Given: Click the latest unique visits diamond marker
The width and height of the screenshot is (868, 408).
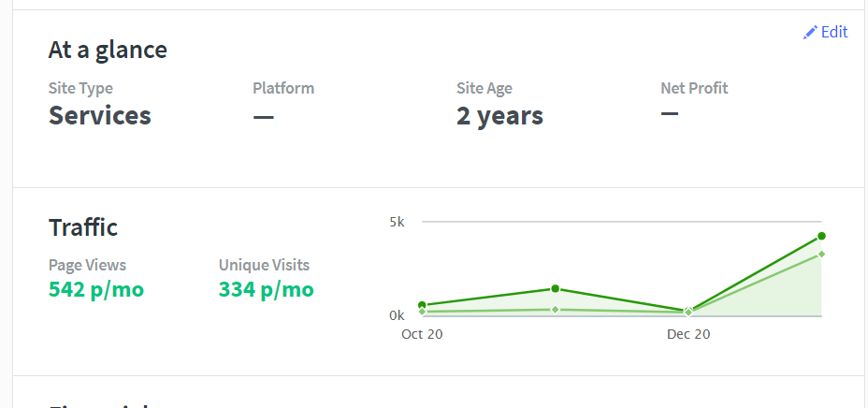Looking at the screenshot, I should [x=821, y=255].
